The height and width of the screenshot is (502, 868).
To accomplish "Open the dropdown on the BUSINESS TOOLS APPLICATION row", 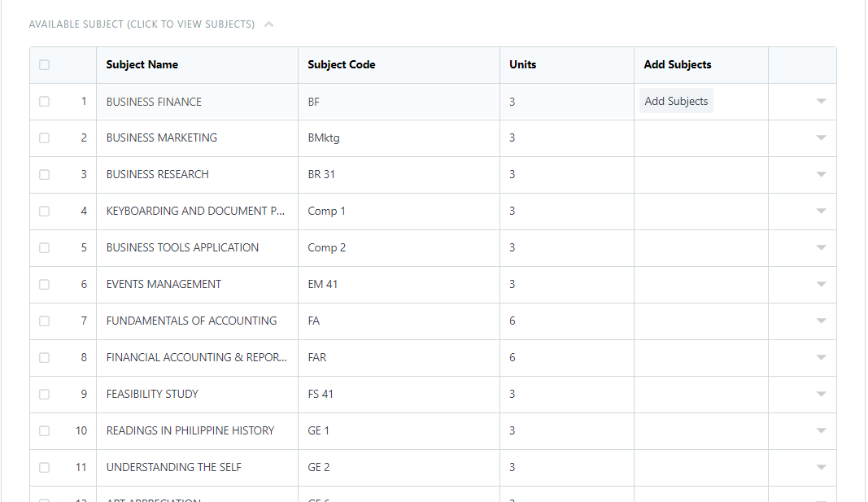I will [x=822, y=247].
